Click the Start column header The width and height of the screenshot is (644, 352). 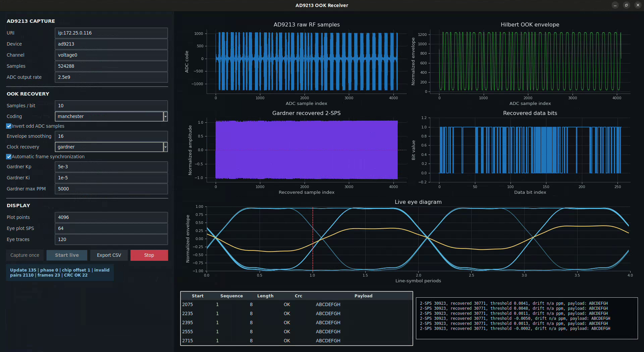(198, 296)
